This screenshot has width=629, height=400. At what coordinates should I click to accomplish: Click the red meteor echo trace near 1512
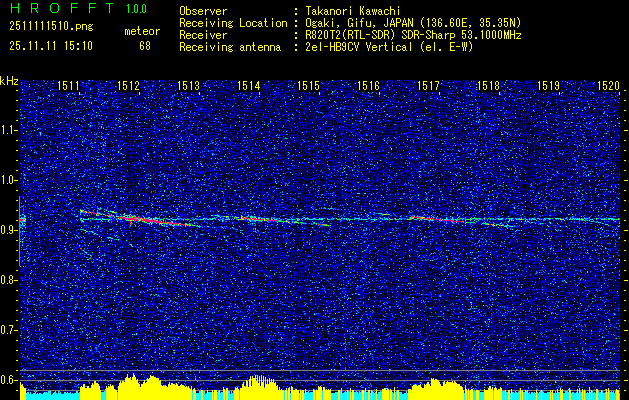[138, 217]
